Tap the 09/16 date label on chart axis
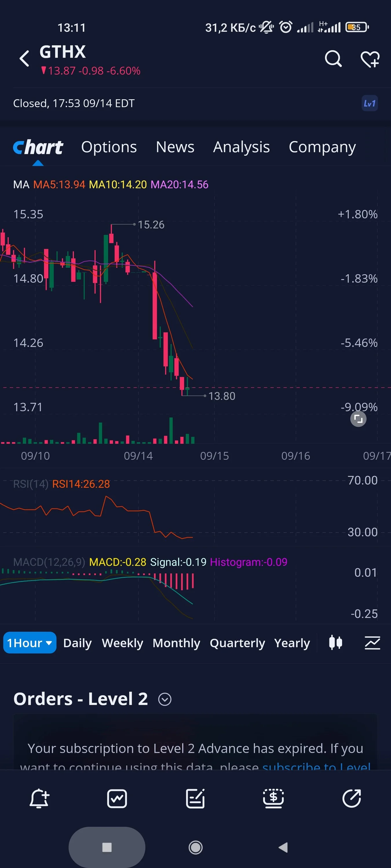The width and height of the screenshot is (391, 868). coord(296,456)
